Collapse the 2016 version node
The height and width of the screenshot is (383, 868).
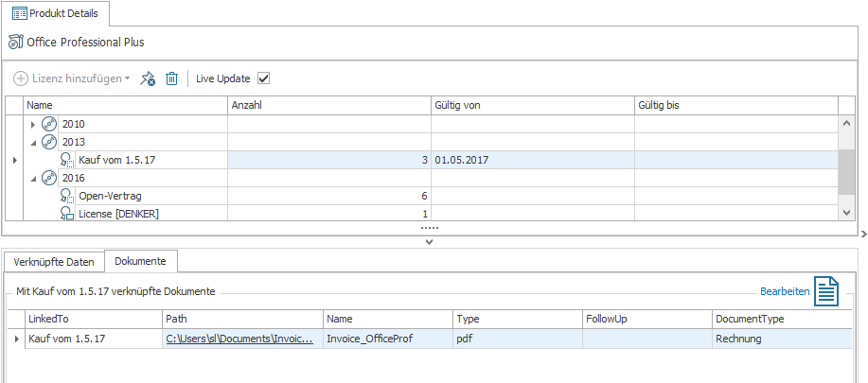click(33, 179)
